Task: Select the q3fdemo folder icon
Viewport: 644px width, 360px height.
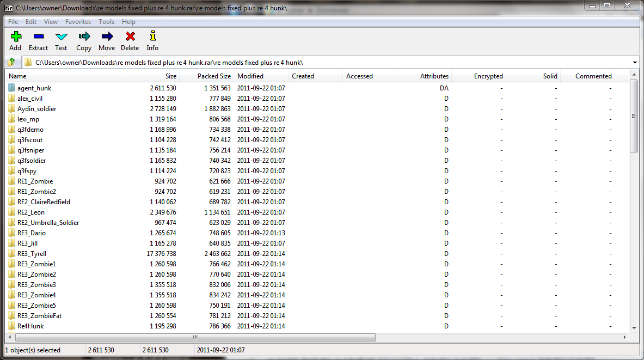Action: (11, 130)
